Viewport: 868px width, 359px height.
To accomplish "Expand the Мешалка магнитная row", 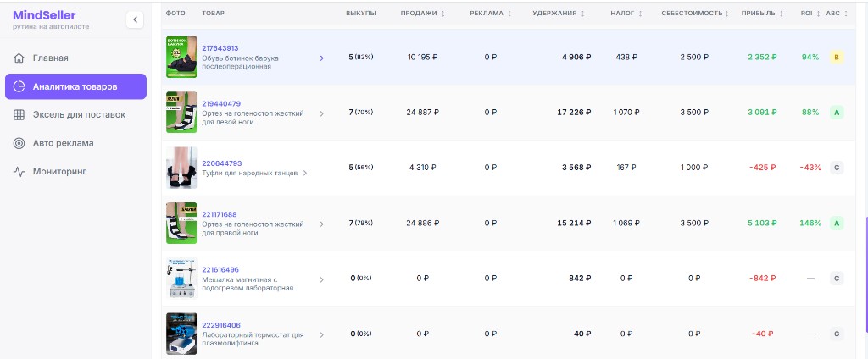I will click(x=321, y=279).
